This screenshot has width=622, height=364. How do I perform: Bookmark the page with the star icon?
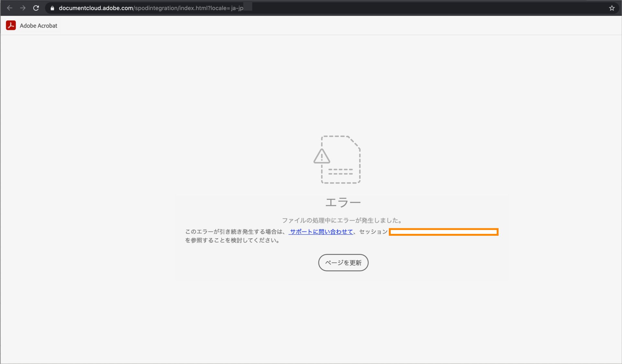point(612,8)
